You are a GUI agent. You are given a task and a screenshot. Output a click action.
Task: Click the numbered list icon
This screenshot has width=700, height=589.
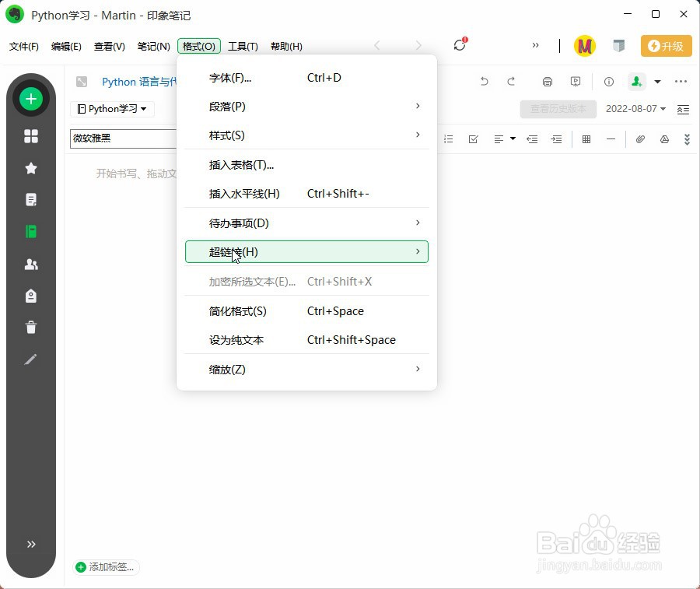[x=449, y=139]
